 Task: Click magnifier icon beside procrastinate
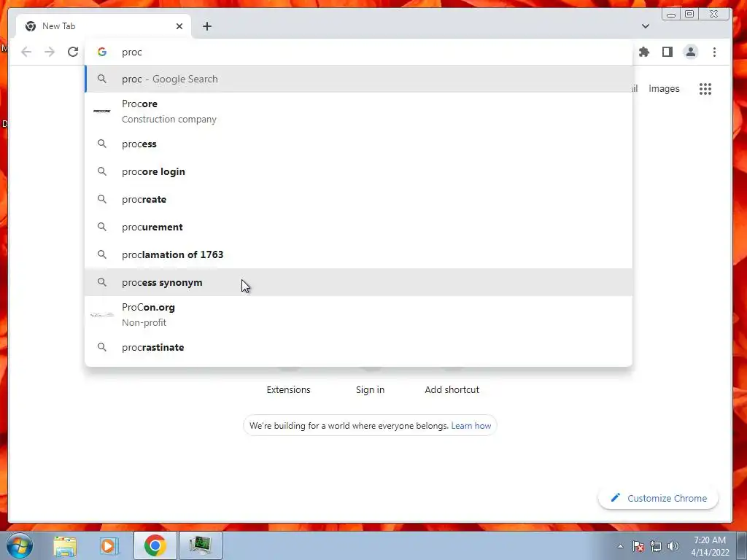[x=102, y=347]
